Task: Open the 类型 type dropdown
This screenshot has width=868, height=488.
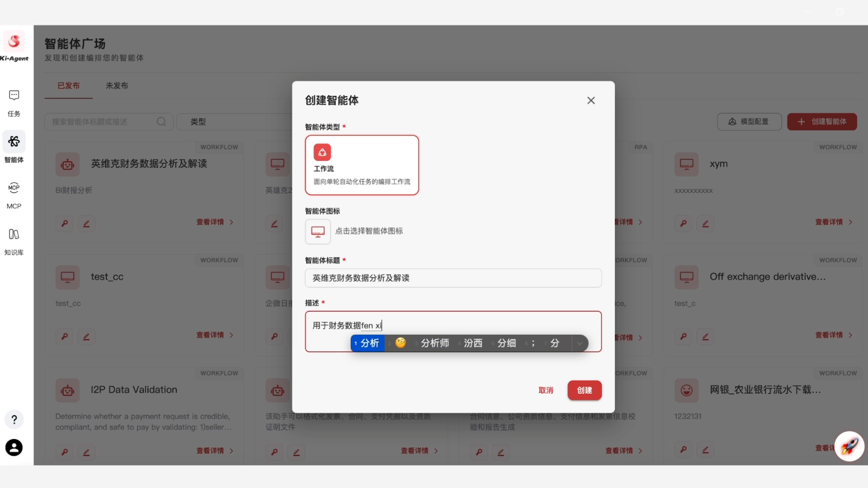Action: pos(234,122)
